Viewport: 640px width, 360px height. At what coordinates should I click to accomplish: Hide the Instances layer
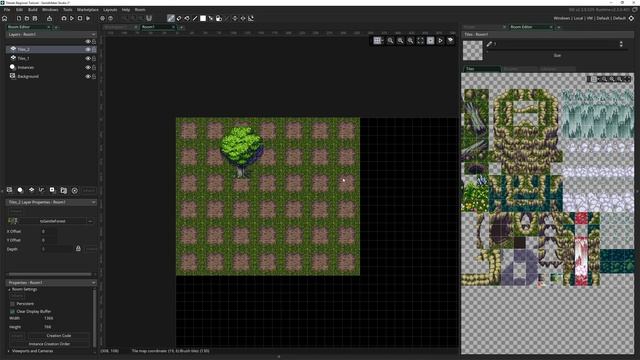pos(88,67)
